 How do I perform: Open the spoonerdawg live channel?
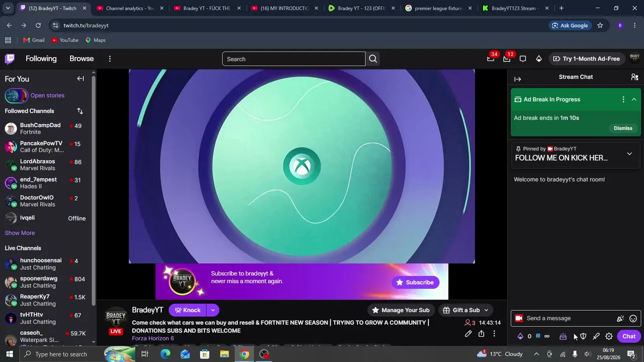tap(46, 282)
